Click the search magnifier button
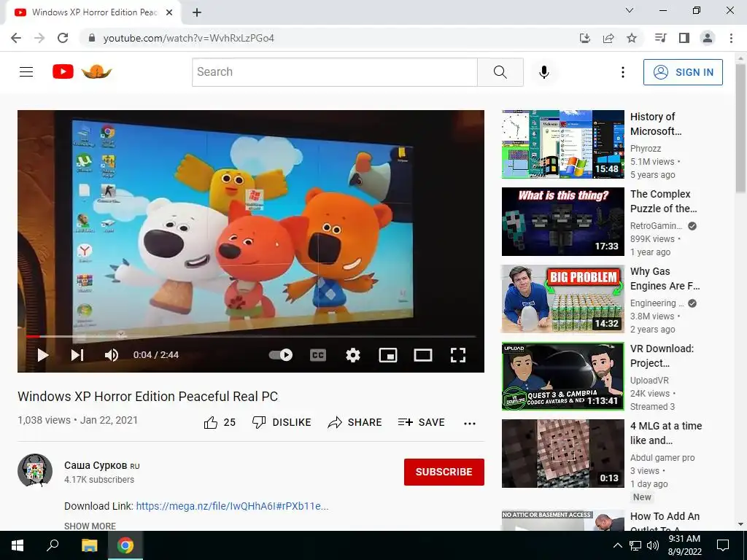747x560 pixels. pyautogui.click(x=500, y=72)
